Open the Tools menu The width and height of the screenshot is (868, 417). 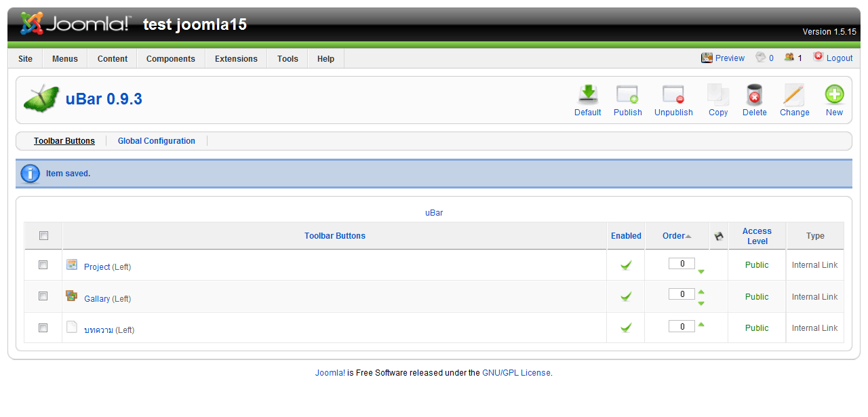(x=288, y=59)
